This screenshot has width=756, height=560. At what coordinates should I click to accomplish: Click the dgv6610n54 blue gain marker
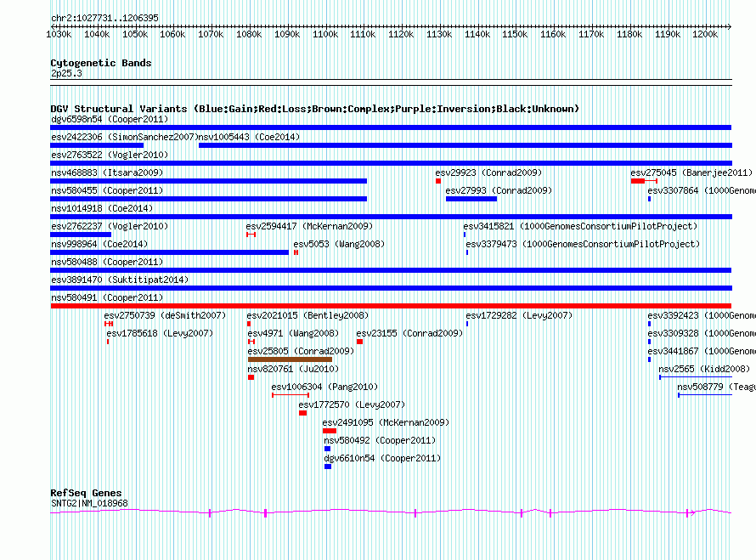pos(328,467)
